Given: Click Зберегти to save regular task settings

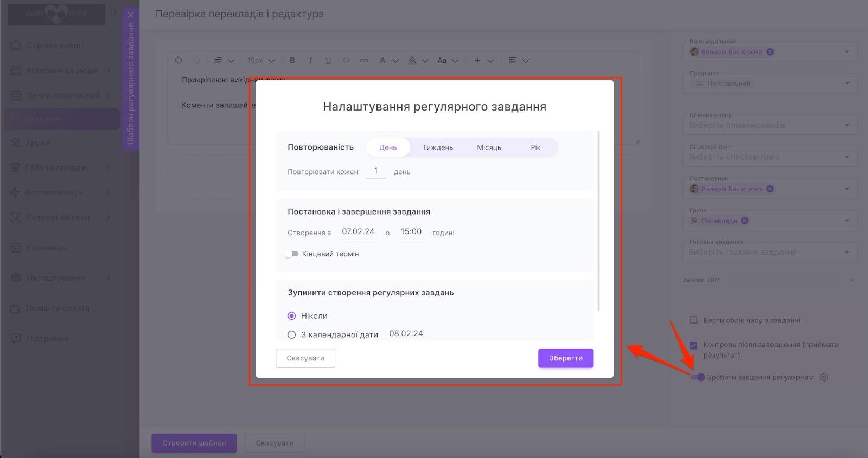Looking at the screenshot, I should pos(566,358).
